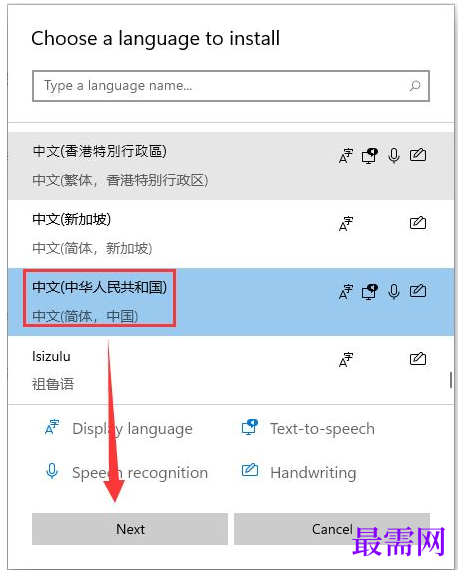Click display language icon in Isizulu row

346,360
